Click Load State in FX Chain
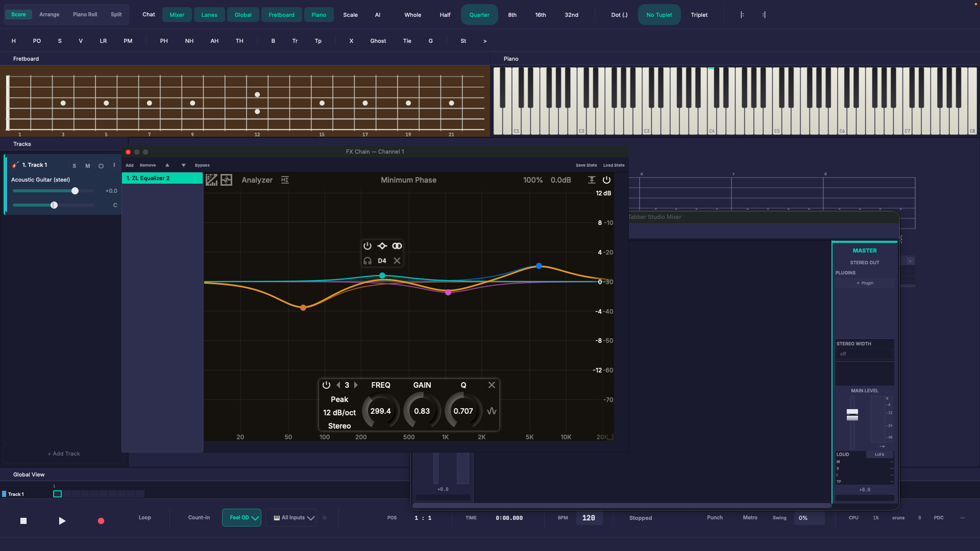This screenshot has width=980, height=551. tap(614, 165)
